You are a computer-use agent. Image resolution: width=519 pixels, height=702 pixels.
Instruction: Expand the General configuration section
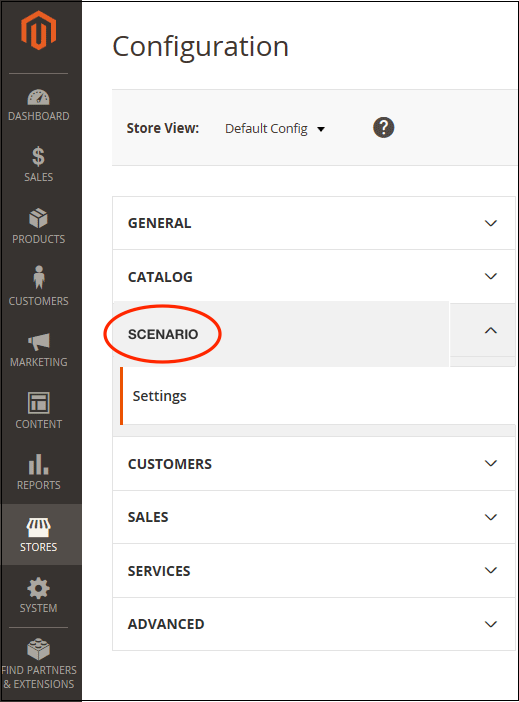313,223
